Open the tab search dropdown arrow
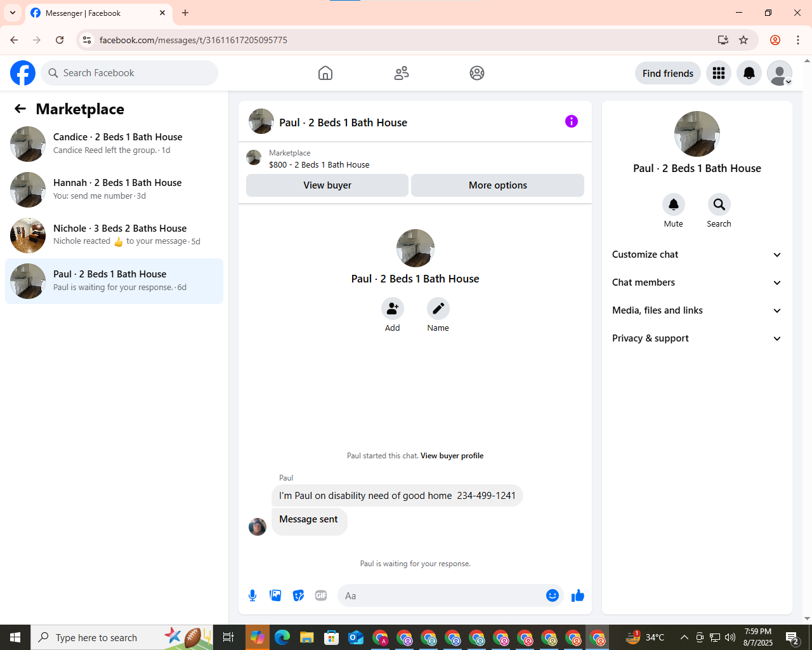 click(13, 13)
